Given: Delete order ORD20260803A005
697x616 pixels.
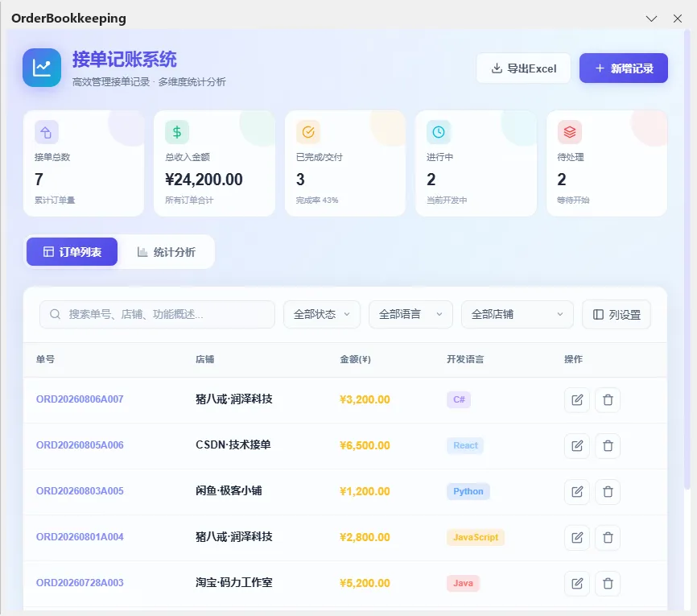Looking at the screenshot, I should pos(608,491).
